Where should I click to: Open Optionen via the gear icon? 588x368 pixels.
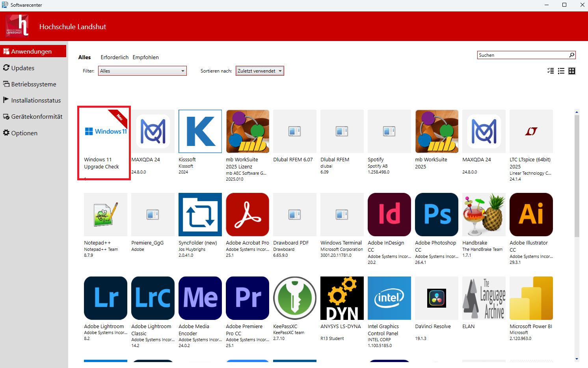24,133
